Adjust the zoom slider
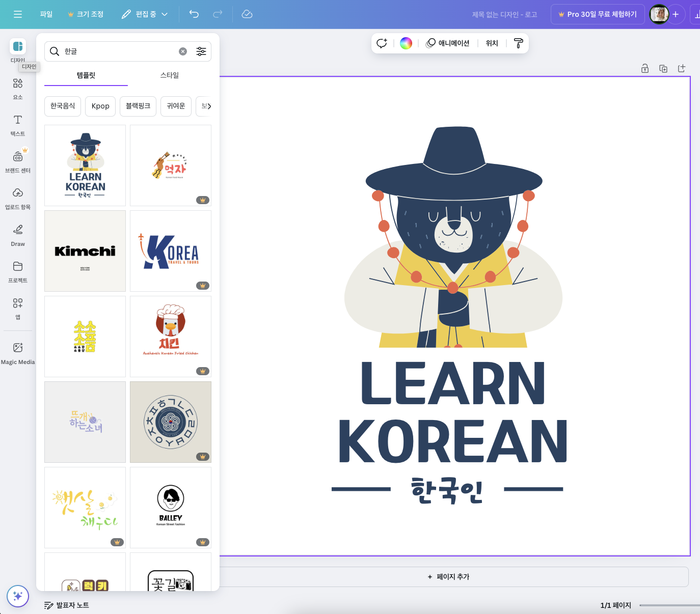700x614 pixels. (x=669, y=605)
